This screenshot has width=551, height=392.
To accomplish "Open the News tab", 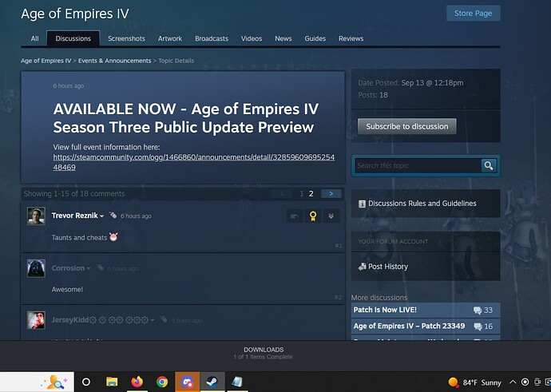I will (283, 38).
